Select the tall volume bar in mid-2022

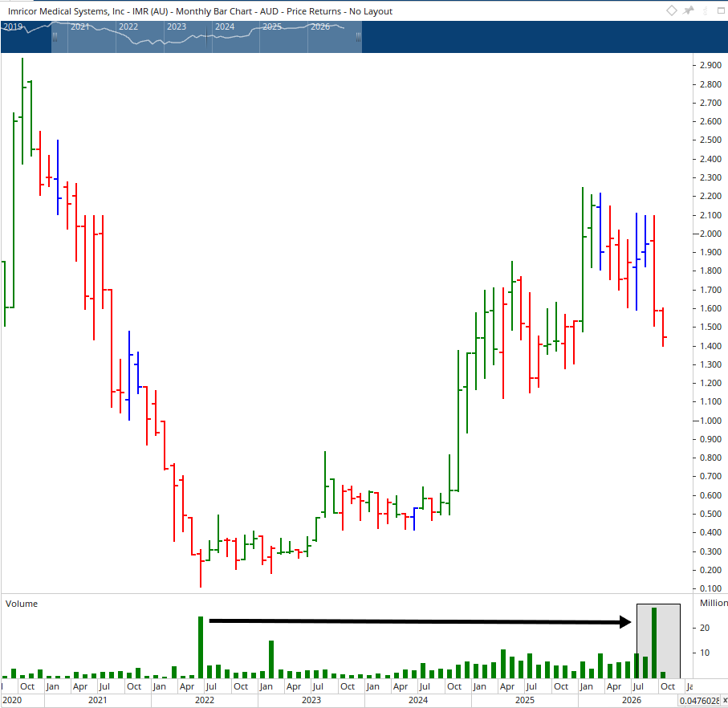point(201,647)
